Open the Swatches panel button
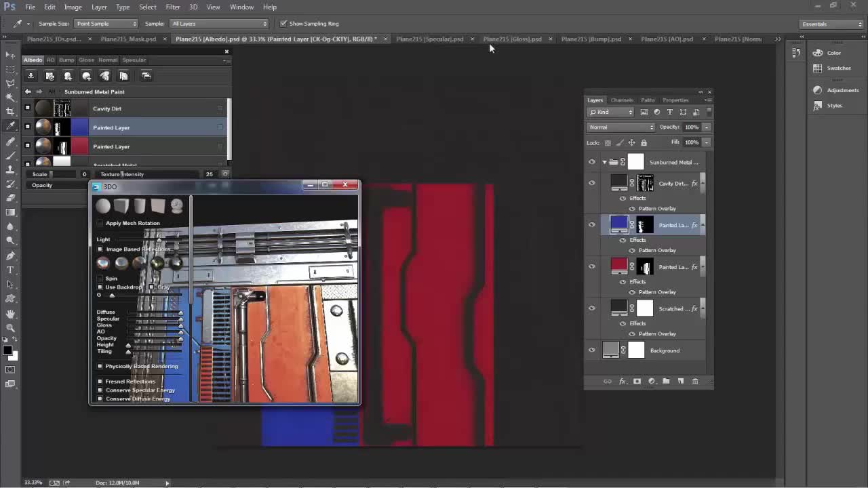Screen dimensions: 868x488 (x=832, y=68)
